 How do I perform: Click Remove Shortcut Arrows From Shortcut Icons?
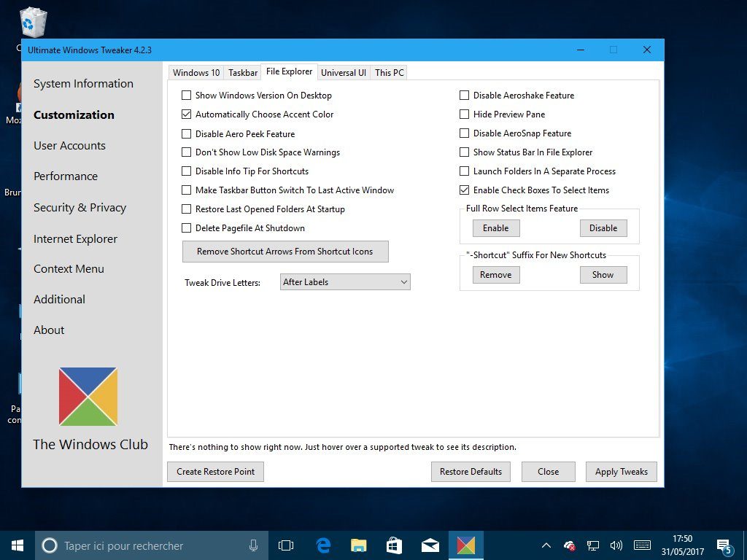[285, 252]
